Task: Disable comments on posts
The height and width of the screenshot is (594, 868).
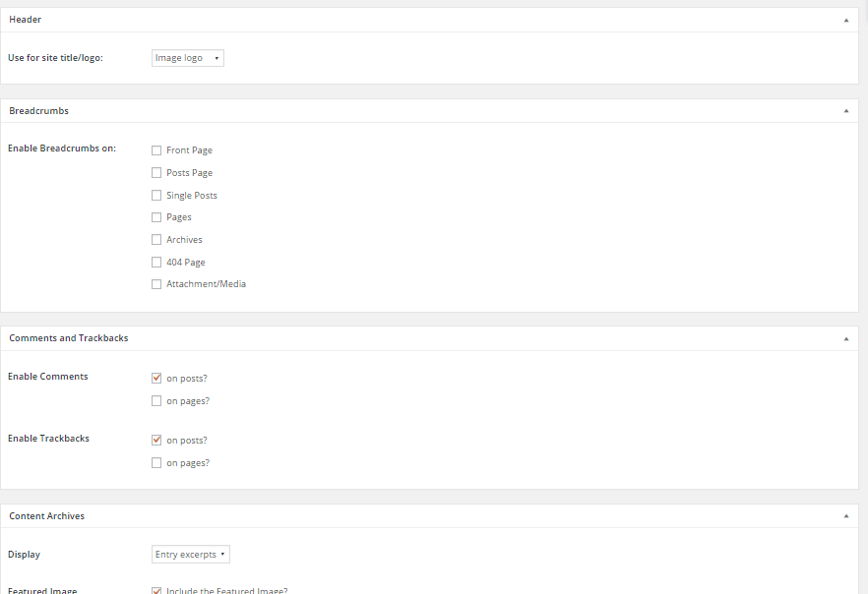Action: coord(156,378)
